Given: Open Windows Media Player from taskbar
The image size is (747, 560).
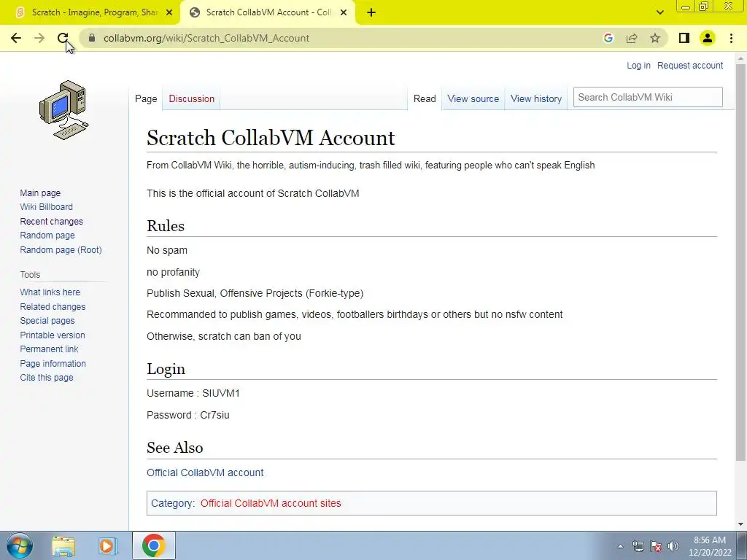Looking at the screenshot, I should [108, 545].
